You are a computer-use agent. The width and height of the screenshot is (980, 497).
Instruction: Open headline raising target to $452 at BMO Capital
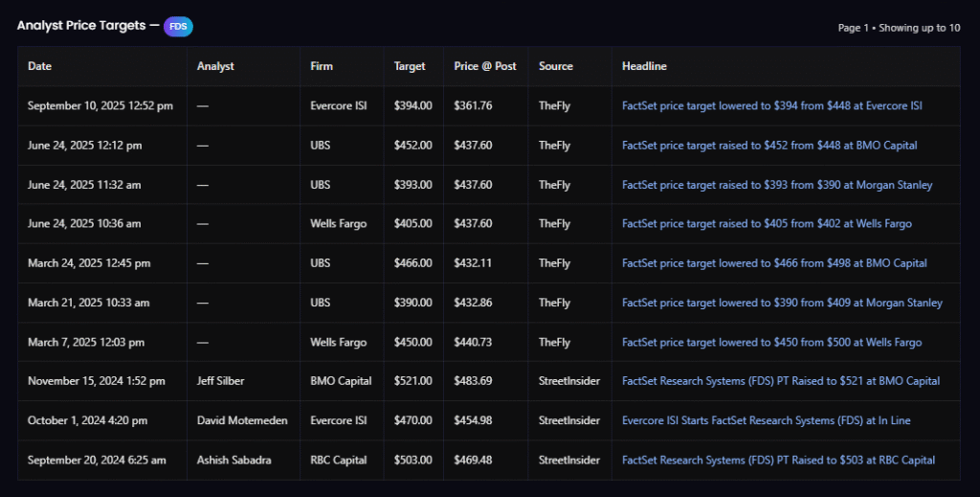tap(769, 146)
